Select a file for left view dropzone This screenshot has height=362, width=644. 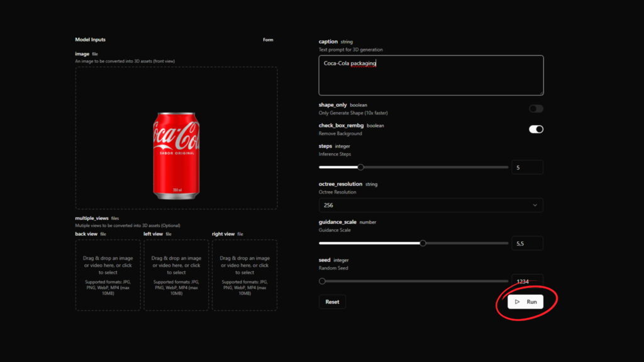pyautogui.click(x=176, y=275)
